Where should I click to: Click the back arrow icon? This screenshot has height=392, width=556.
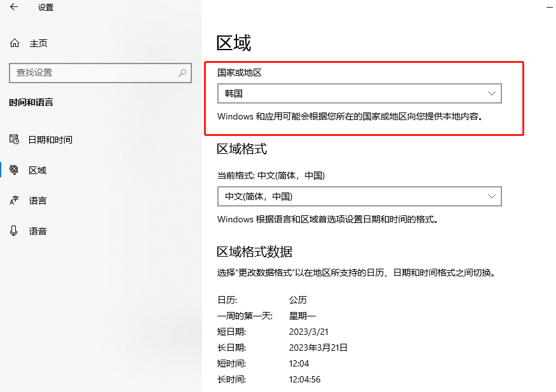pyautogui.click(x=14, y=7)
